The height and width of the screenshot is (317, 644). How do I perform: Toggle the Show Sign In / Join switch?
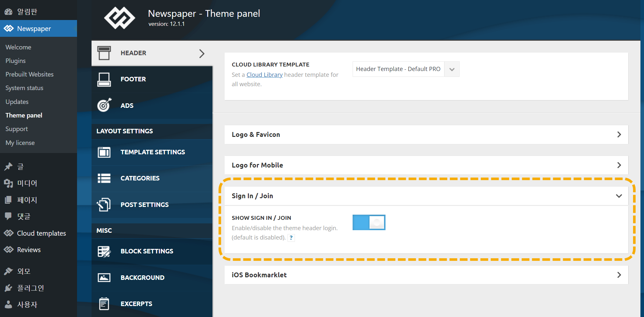369,222
